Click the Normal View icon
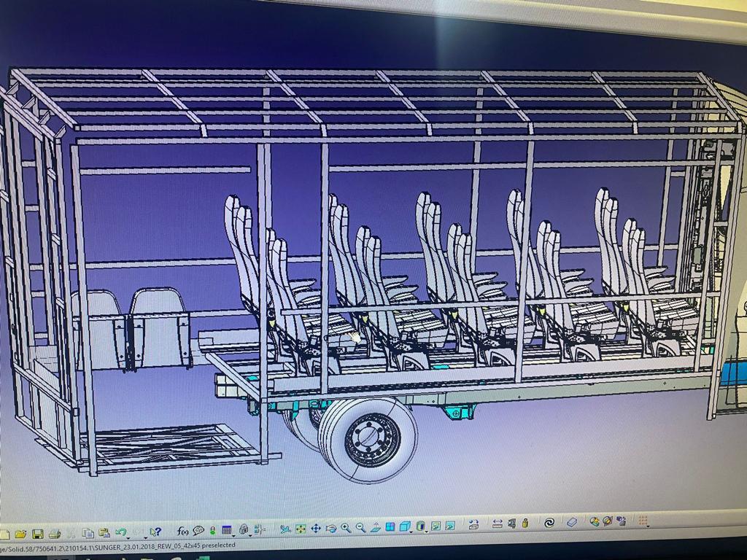 [376, 526]
